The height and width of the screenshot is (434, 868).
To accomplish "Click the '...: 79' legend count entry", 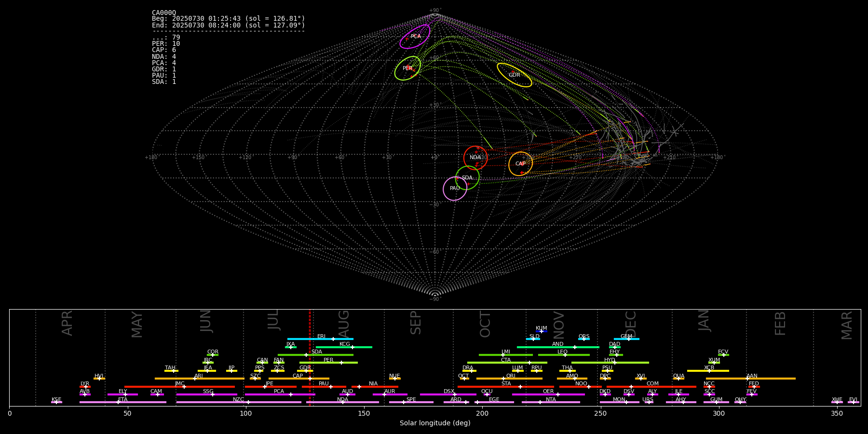I will 166,38.
